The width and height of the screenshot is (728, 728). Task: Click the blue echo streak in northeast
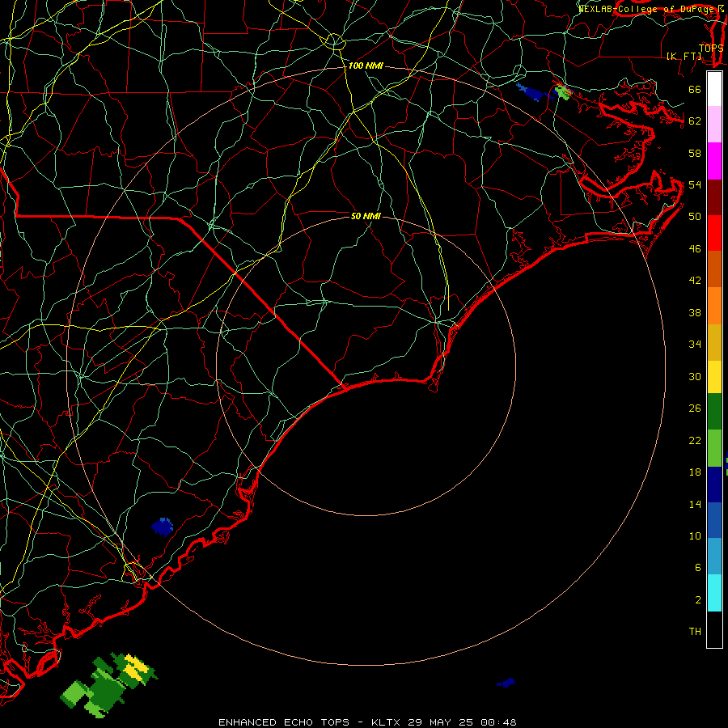click(531, 92)
